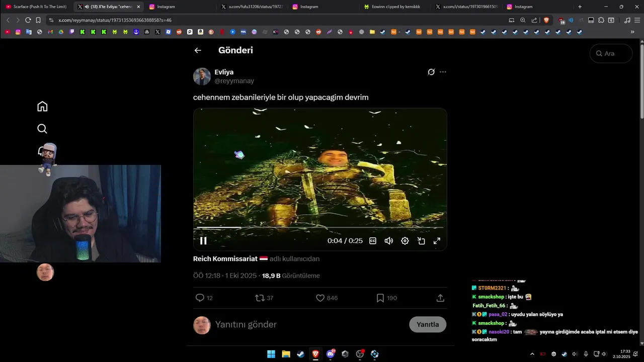Open the Google Drive bookmark
Image resolution: width=644 pixels, height=362 pixels.
tap(61, 32)
